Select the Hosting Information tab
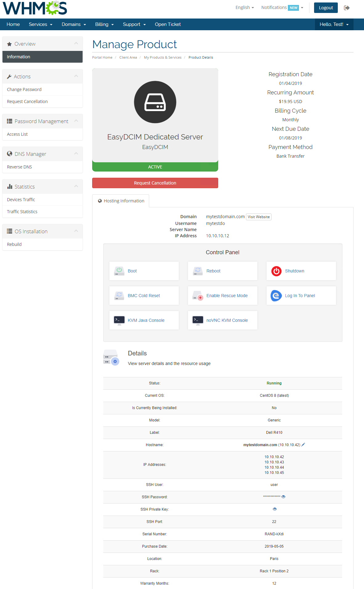This screenshot has width=364, height=589. click(x=121, y=201)
